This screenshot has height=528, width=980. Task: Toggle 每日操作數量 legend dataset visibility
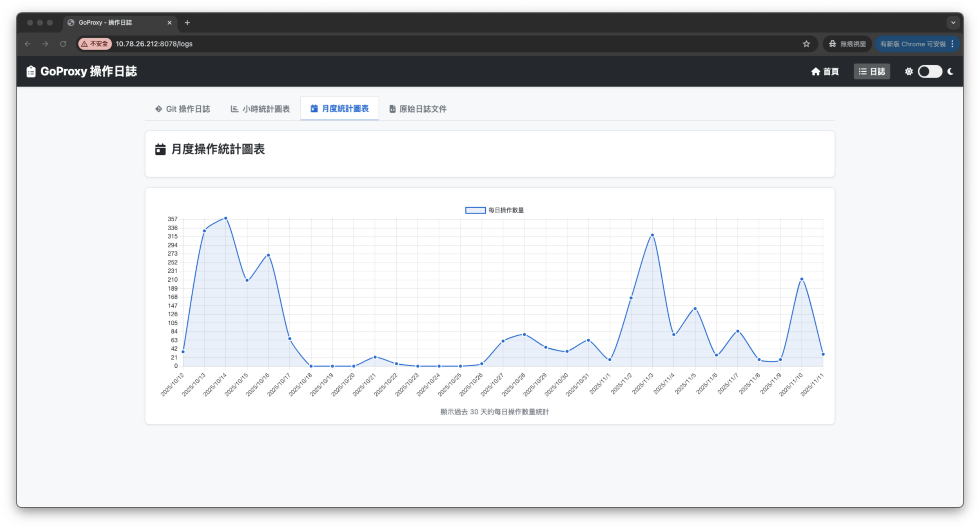coord(494,210)
